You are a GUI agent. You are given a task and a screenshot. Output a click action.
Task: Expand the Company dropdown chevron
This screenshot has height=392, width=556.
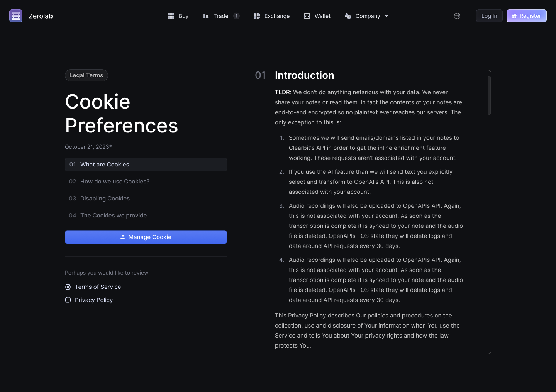point(386,16)
